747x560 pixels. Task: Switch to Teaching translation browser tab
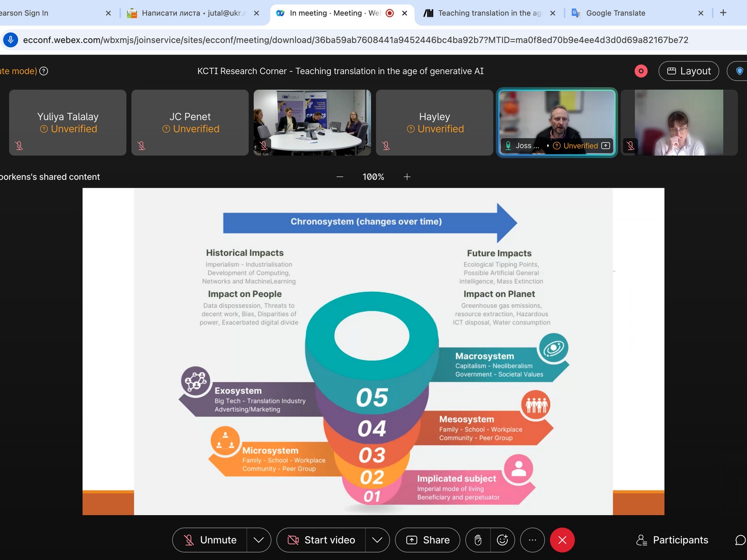click(x=489, y=13)
